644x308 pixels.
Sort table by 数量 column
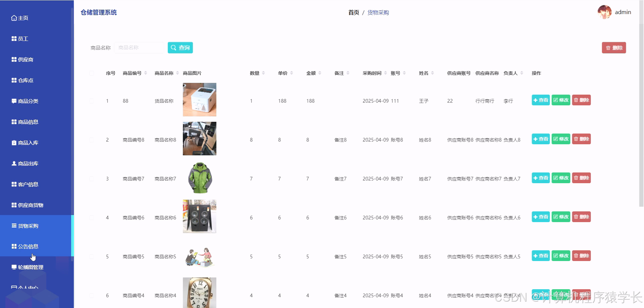click(264, 73)
